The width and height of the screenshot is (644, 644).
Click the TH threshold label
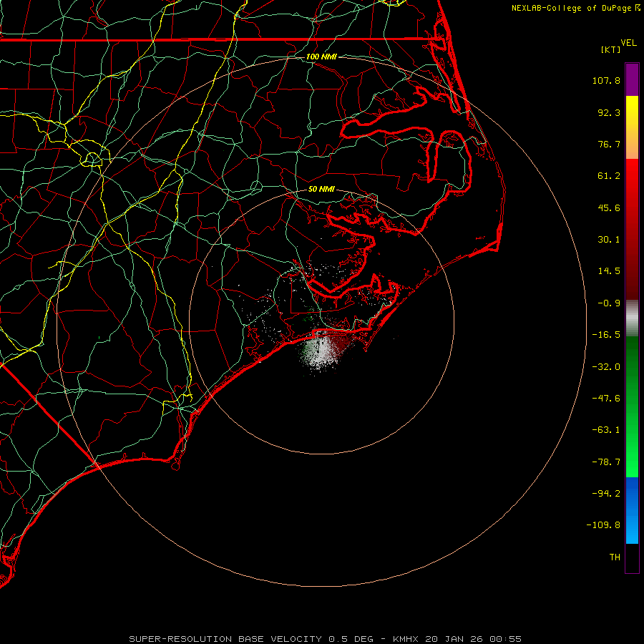pyautogui.click(x=615, y=557)
